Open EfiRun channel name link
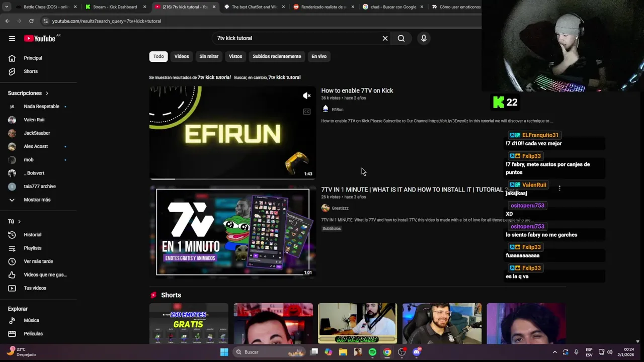This screenshot has height=362, width=644. (338, 110)
